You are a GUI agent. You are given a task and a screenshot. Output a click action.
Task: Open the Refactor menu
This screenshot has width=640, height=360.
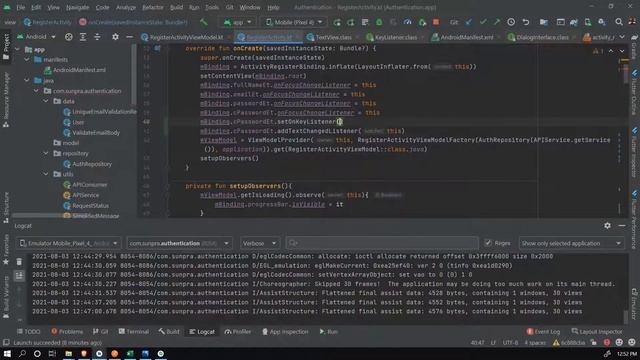[153, 7]
